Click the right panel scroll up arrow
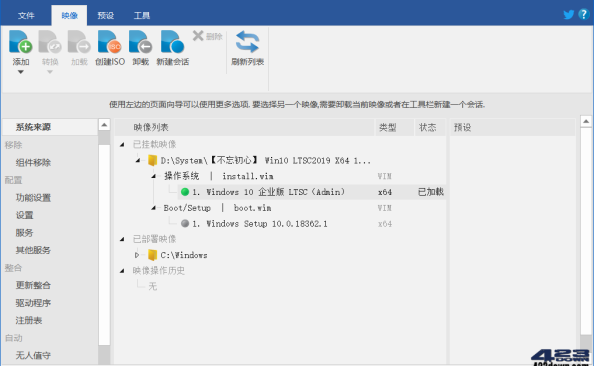Screen dimensions: 594x366 pyautogui.click(x=586, y=121)
